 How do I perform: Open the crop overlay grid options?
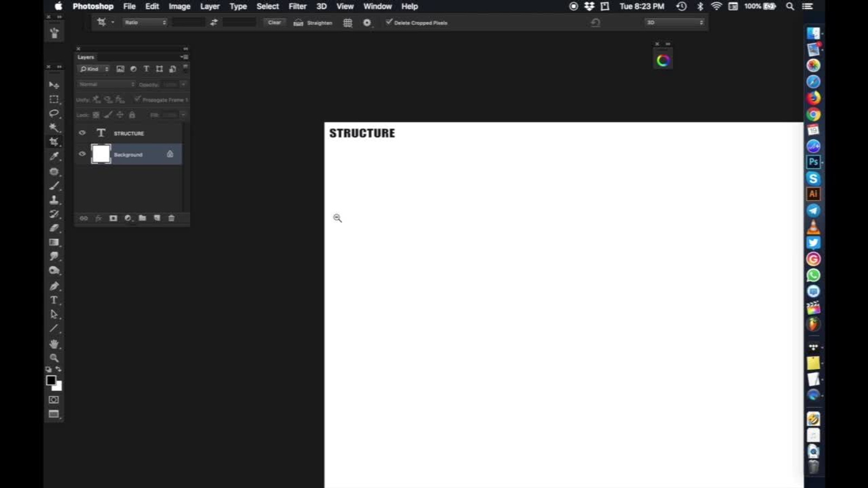[x=348, y=23]
